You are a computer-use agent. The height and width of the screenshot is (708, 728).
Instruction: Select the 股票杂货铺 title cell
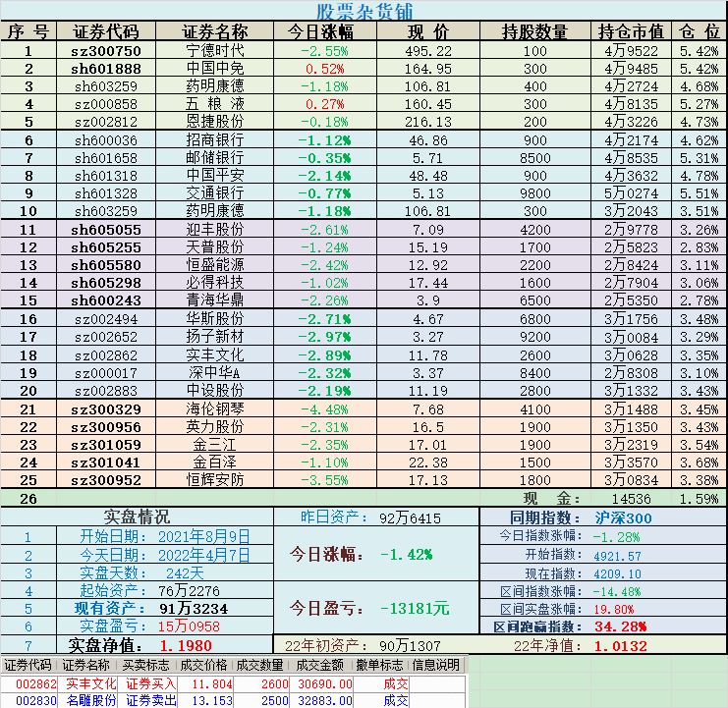coord(364,11)
